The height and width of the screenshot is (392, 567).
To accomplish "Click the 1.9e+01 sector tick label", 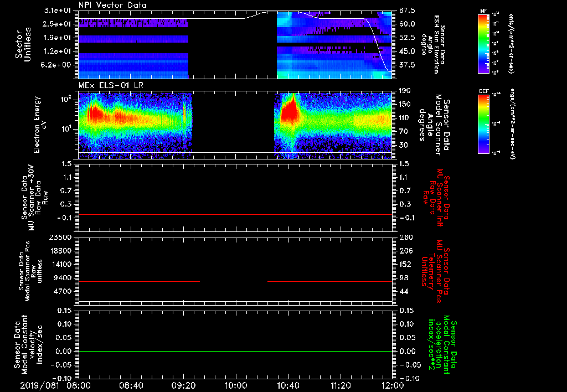I will (58, 38).
